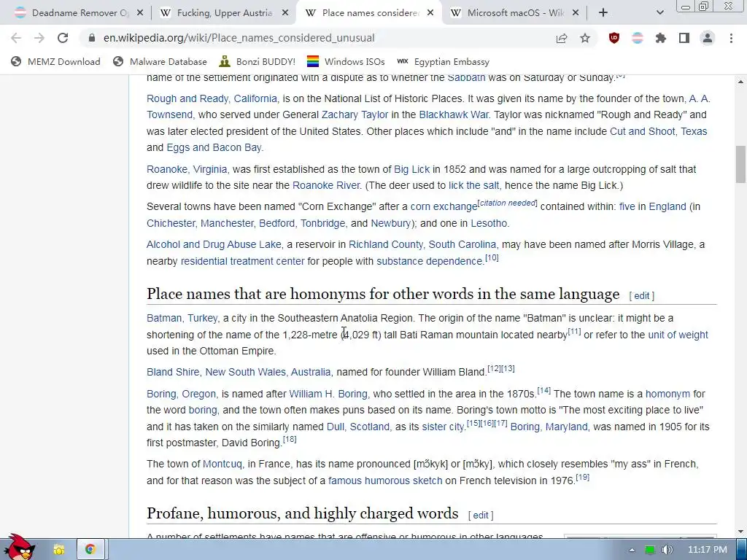Click the green network tray icon
Screen dimensions: 747x560
click(649, 550)
